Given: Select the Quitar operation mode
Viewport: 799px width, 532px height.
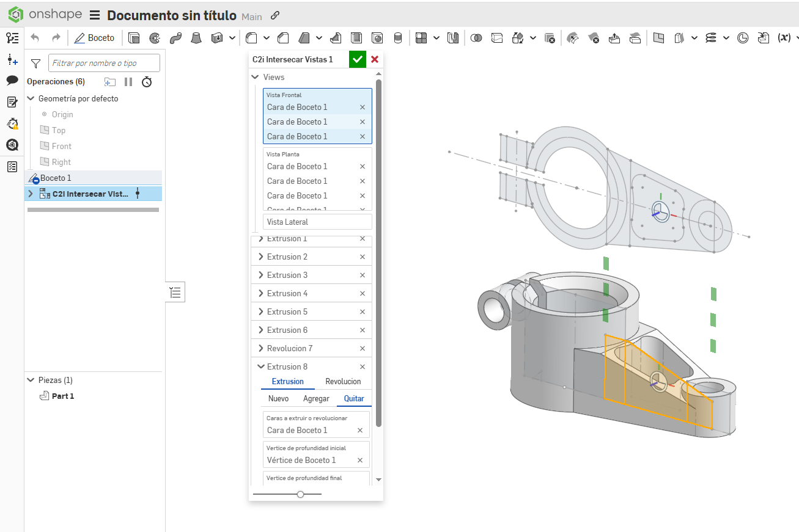Looking at the screenshot, I should (x=354, y=398).
